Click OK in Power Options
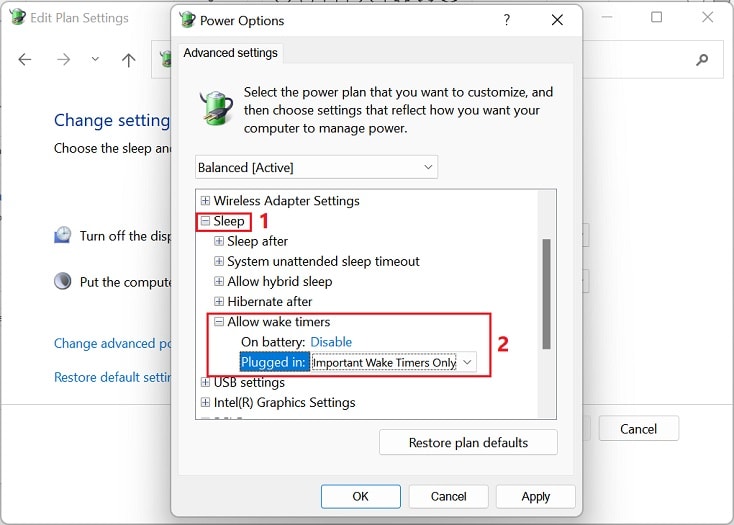Viewport: 734px width, 525px height. (360, 496)
